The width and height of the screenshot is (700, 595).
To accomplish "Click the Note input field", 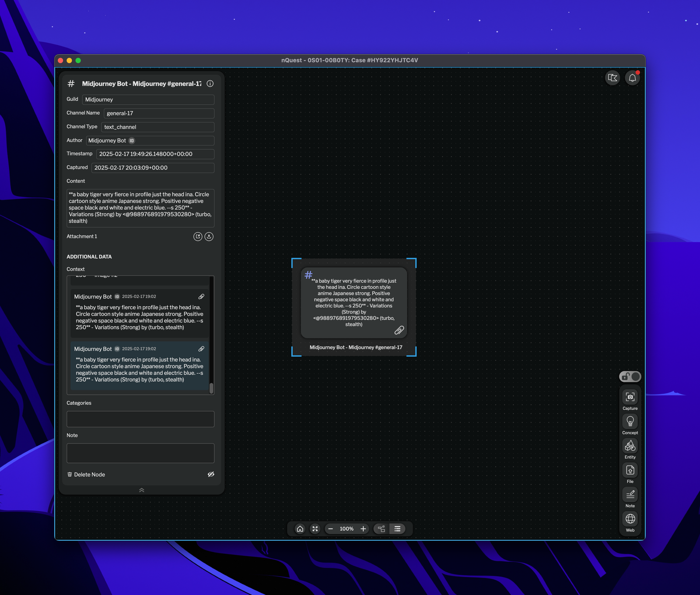I will 140,453.
